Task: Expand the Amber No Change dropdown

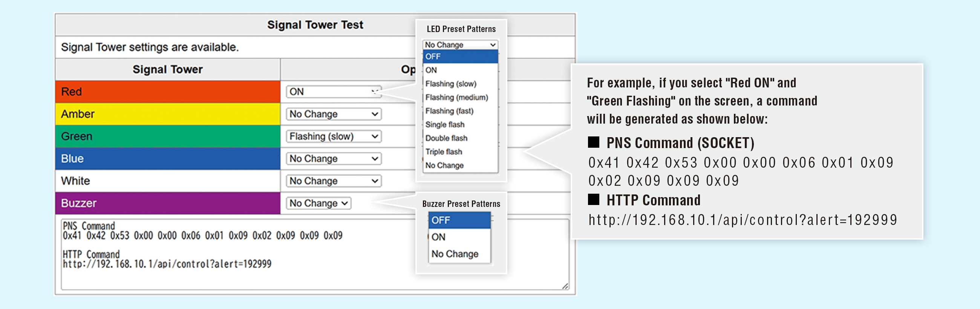Action: [x=333, y=114]
